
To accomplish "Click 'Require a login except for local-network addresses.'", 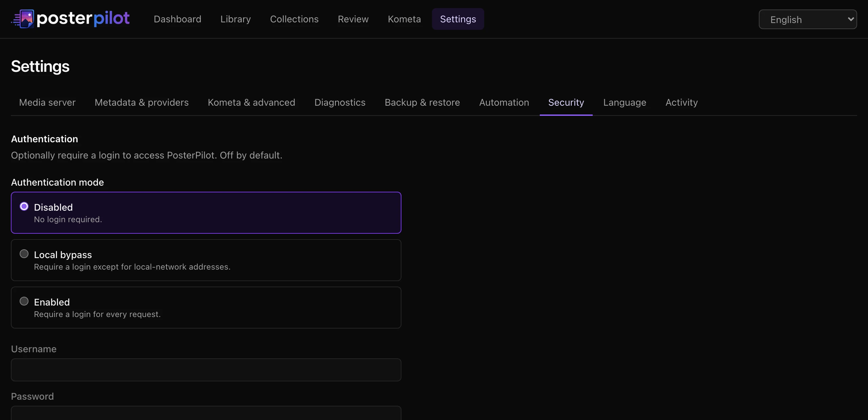I will (132, 267).
